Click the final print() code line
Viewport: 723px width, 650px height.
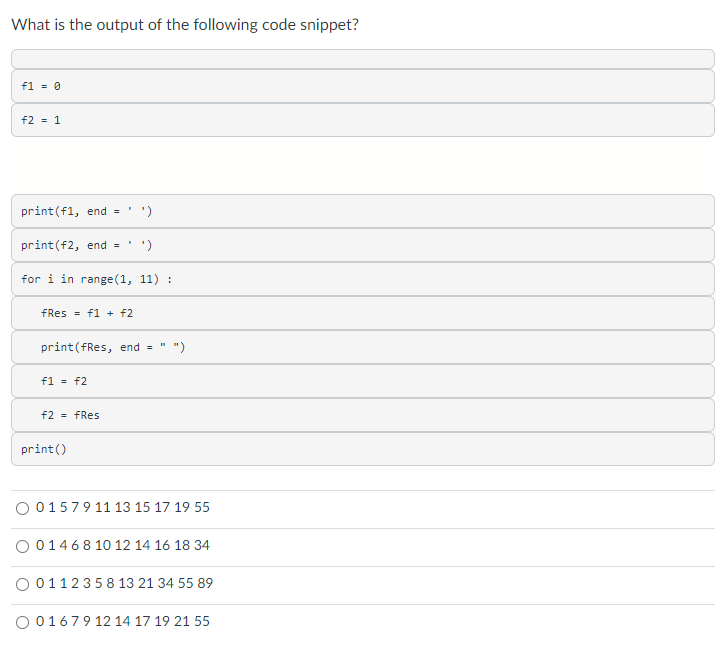click(x=45, y=450)
